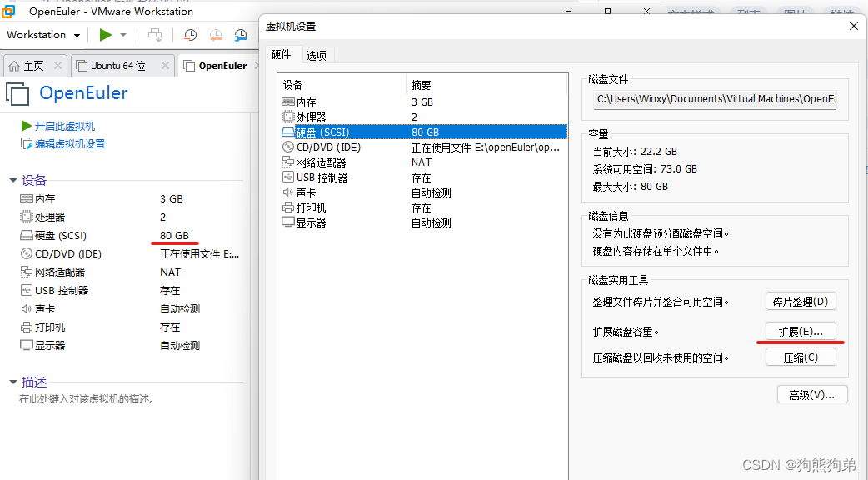Open the Workstation menu dropdown

42,35
